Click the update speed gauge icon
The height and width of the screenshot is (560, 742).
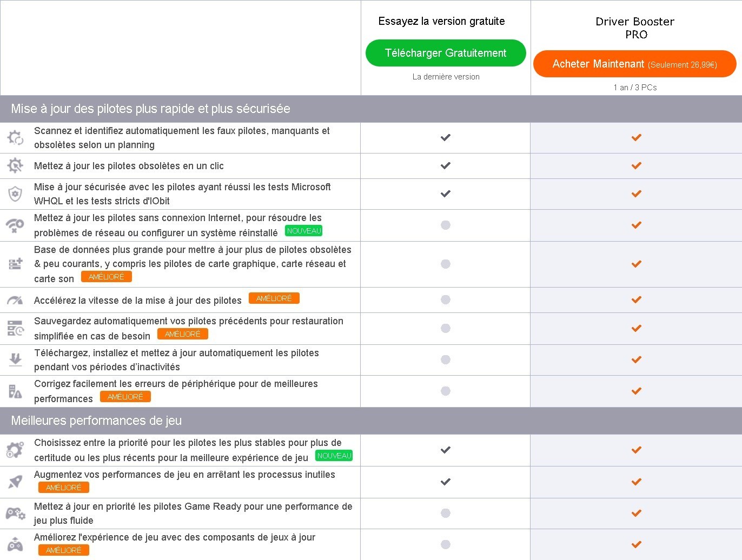15,300
